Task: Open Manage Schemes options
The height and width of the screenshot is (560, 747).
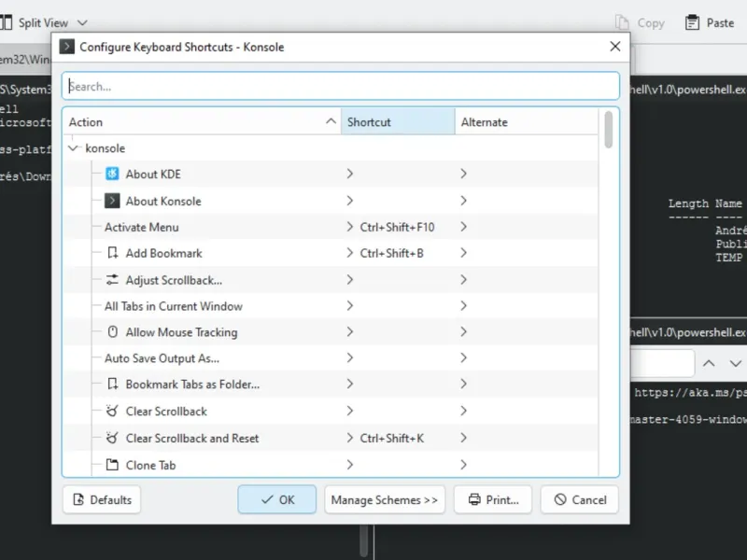Action: tap(385, 499)
